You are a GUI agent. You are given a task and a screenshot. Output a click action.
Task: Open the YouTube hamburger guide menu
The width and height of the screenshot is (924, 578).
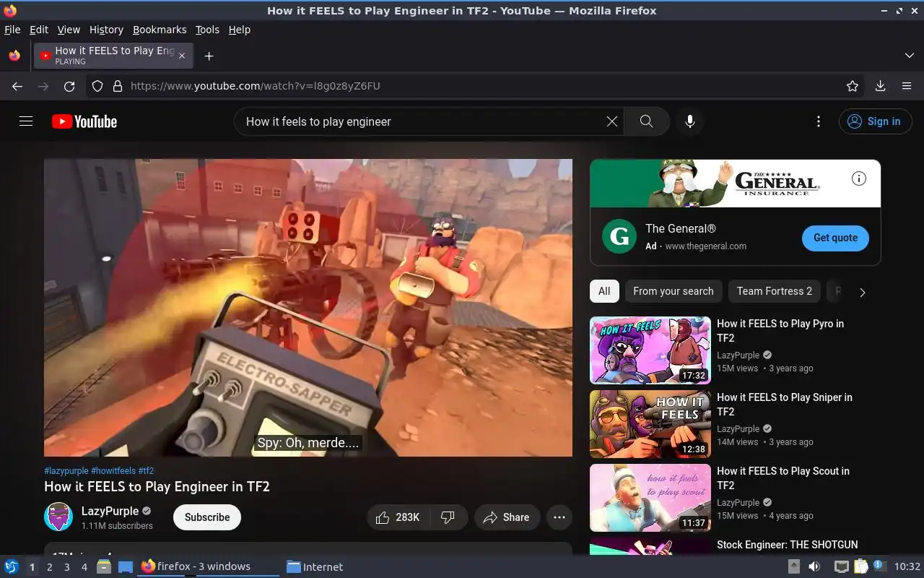pos(26,121)
